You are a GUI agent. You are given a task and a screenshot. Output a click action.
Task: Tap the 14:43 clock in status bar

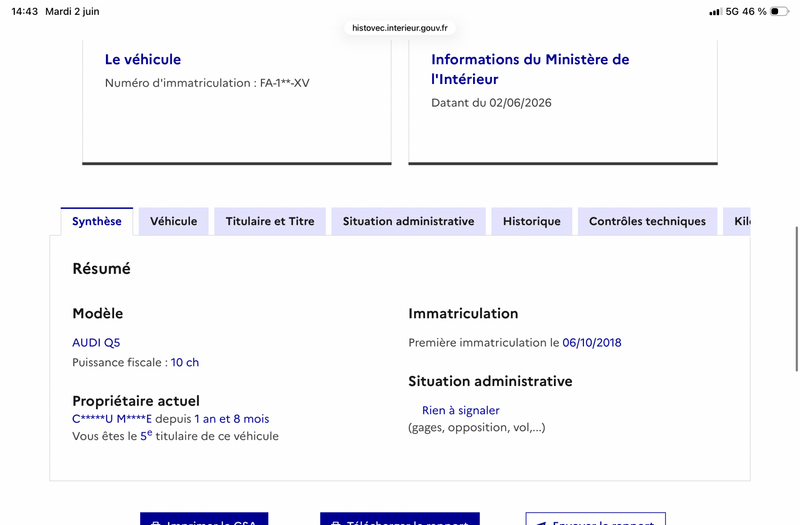pyautogui.click(x=24, y=11)
